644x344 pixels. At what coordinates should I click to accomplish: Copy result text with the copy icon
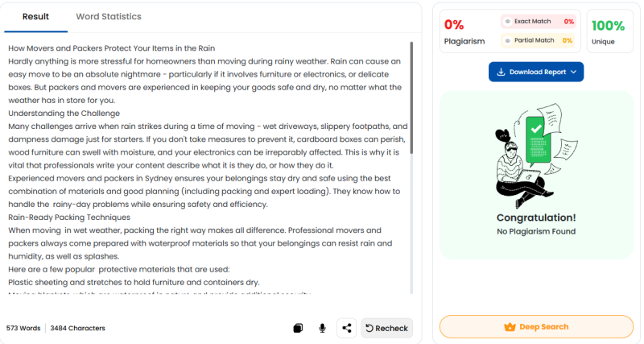click(x=298, y=328)
